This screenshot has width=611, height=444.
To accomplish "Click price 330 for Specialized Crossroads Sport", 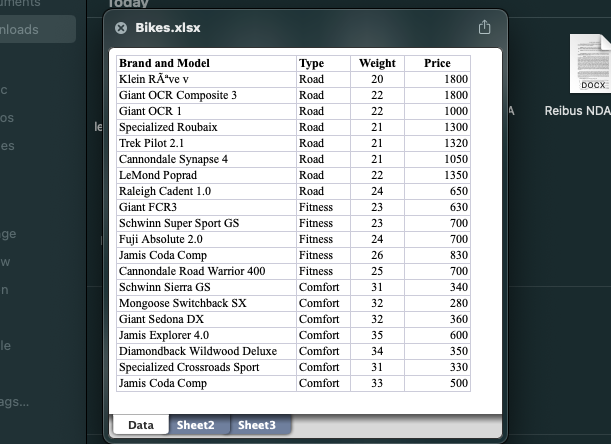I will (437, 367).
